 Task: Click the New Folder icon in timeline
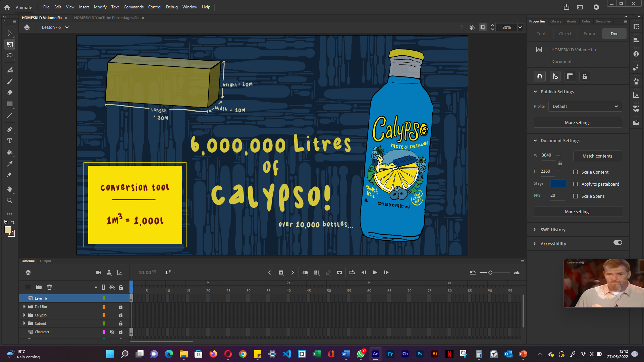[x=39, y=287]
